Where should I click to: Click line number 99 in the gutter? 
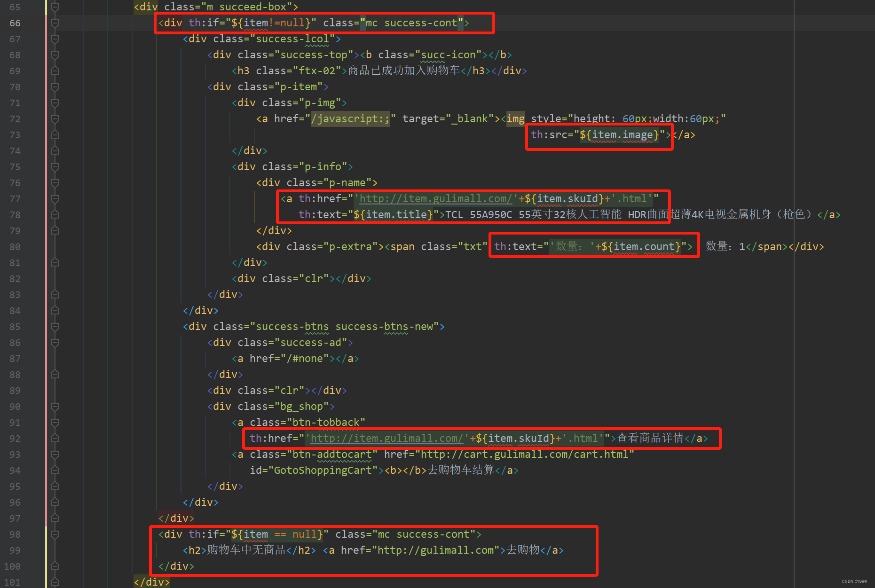pos(15,550)
